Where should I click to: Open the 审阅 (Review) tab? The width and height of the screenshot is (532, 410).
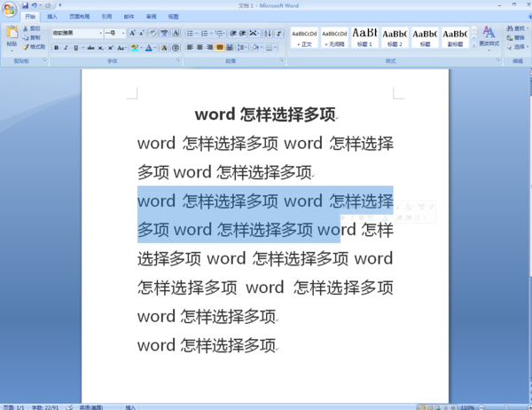[x=151, y=16]
